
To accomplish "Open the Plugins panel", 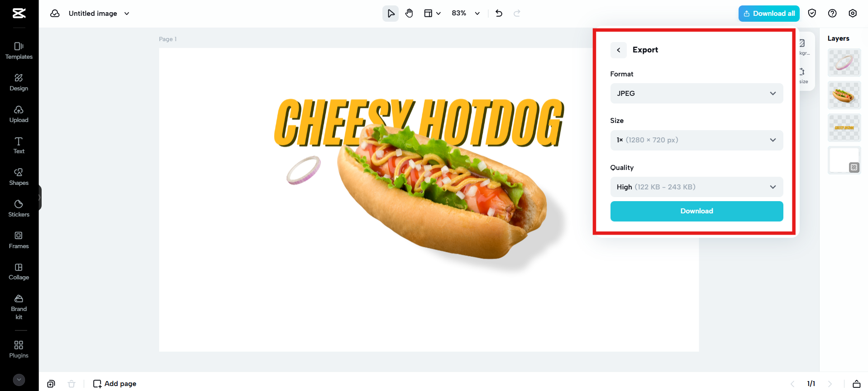I will tap(19, 349).
